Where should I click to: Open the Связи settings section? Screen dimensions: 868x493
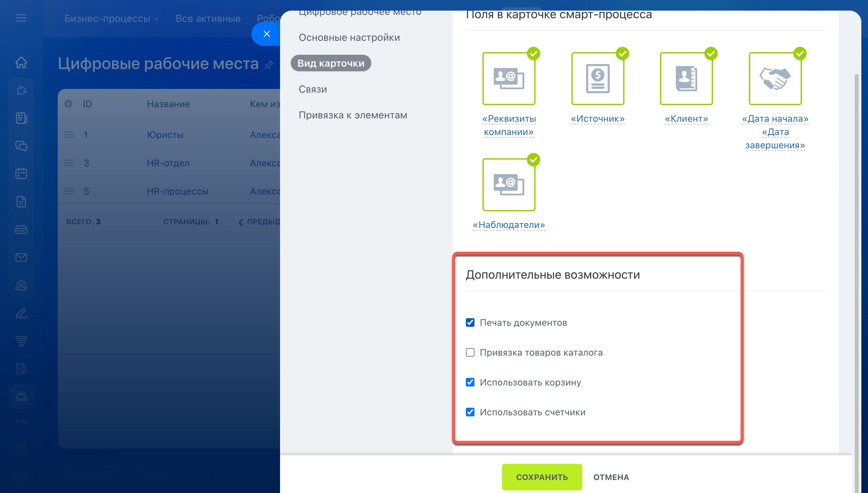(x=313, y=89)
